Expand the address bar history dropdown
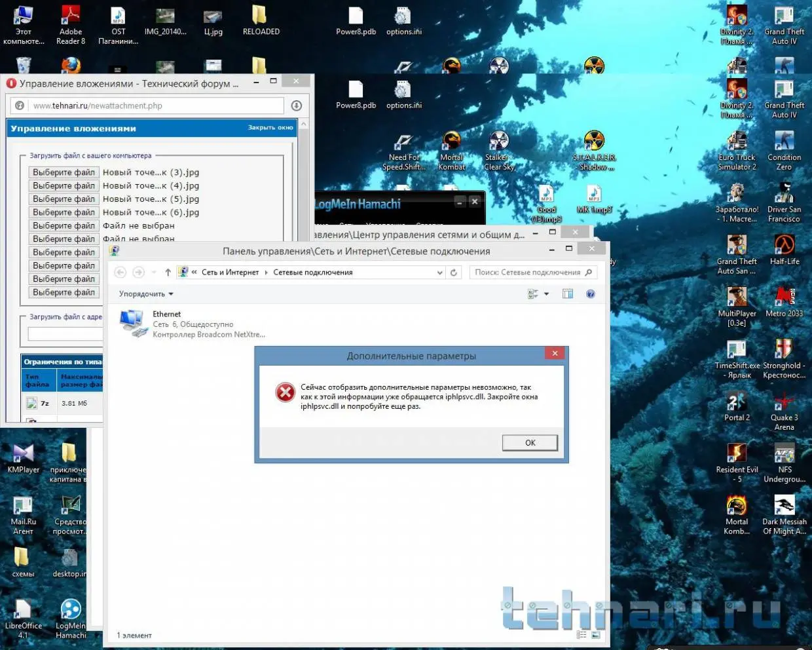This screenshot has width=812, height=650. pos(439,273)
